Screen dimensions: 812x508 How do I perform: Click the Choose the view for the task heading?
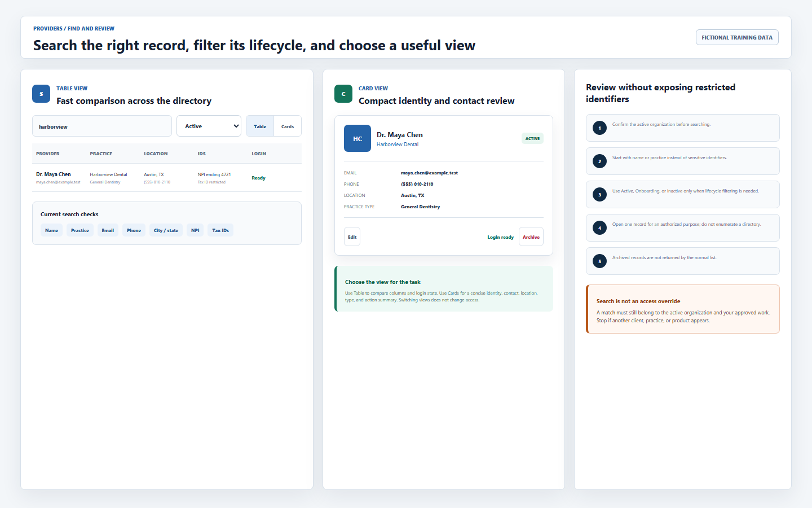383,282
